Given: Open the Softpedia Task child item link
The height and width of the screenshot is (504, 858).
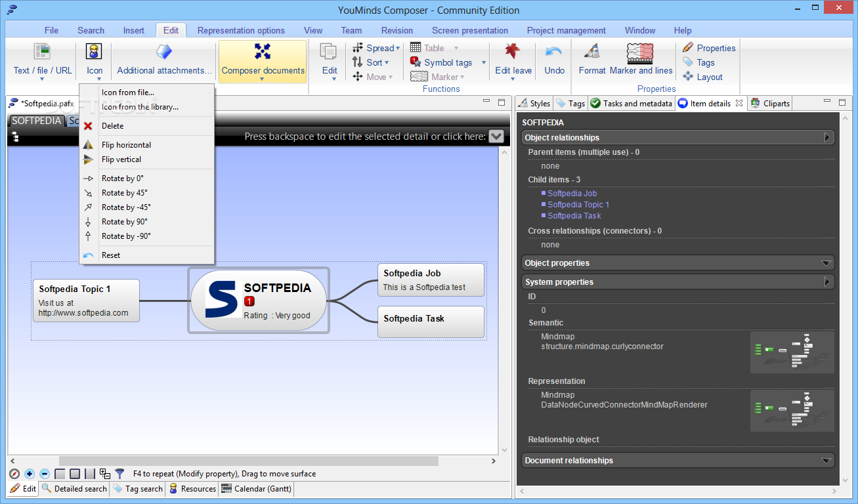Looking at the screenshot, I should [574, 216].
